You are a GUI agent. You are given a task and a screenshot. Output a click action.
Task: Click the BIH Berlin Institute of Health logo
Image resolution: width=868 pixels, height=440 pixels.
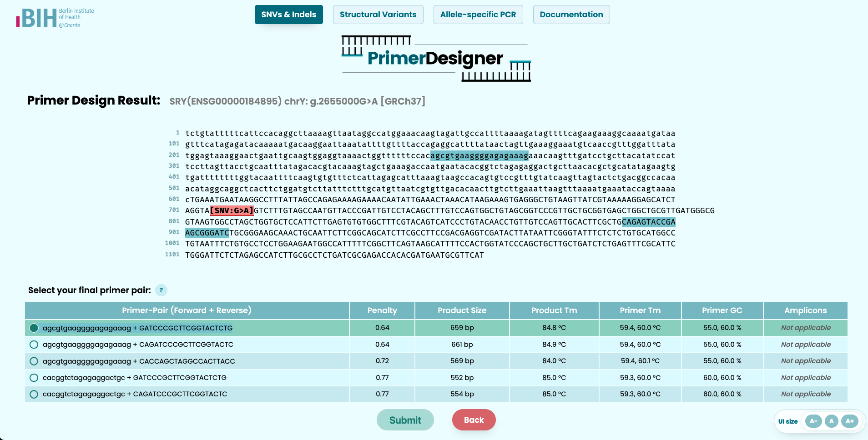(x=55, y=18)
